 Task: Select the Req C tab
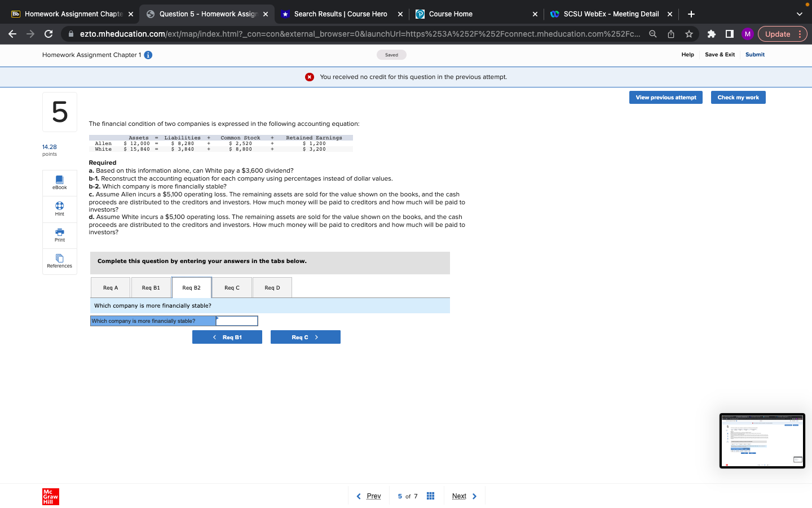pyautogui.click(x=232, y=288)
